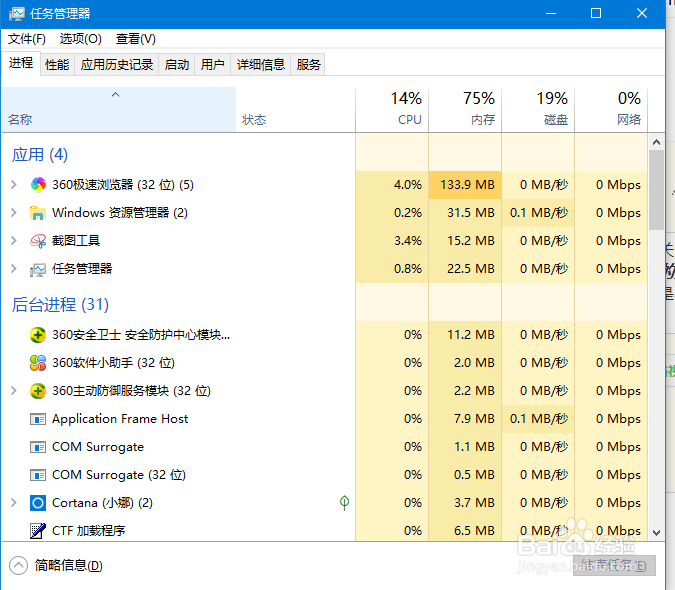Open the 选项(O) menu
Screen dimensions: 675x590
pos(81,39)
